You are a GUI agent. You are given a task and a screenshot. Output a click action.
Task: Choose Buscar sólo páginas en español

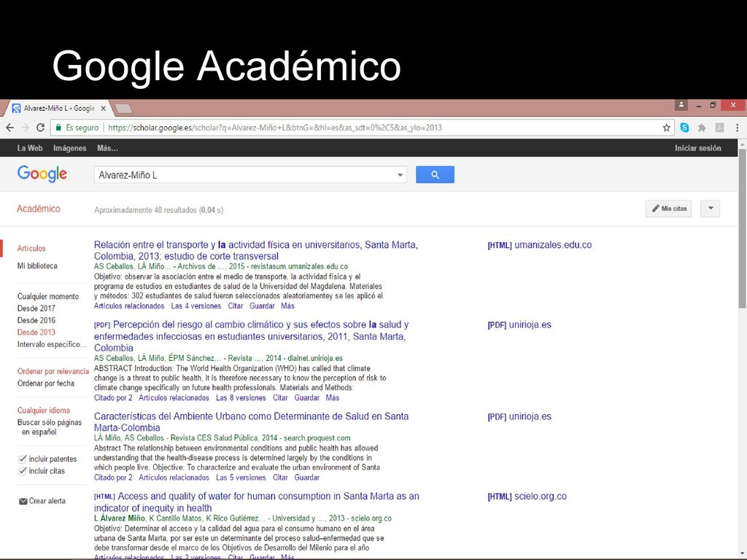50,427
